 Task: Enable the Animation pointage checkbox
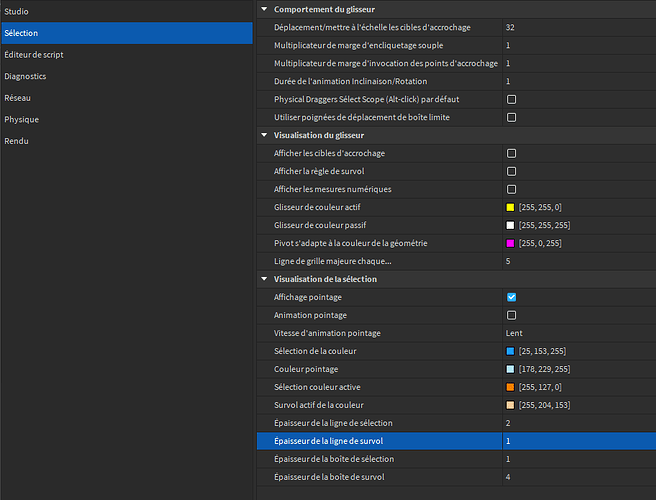click(x=511, y=315)
